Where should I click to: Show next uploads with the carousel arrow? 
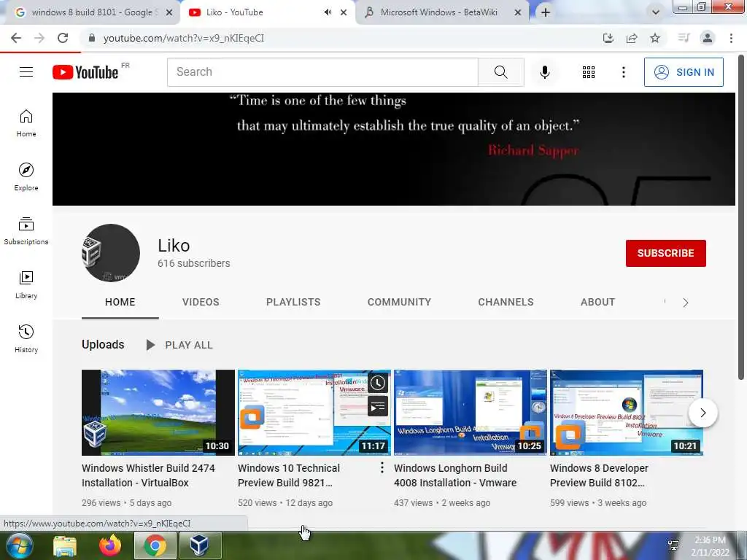click(x=703, y=413)
